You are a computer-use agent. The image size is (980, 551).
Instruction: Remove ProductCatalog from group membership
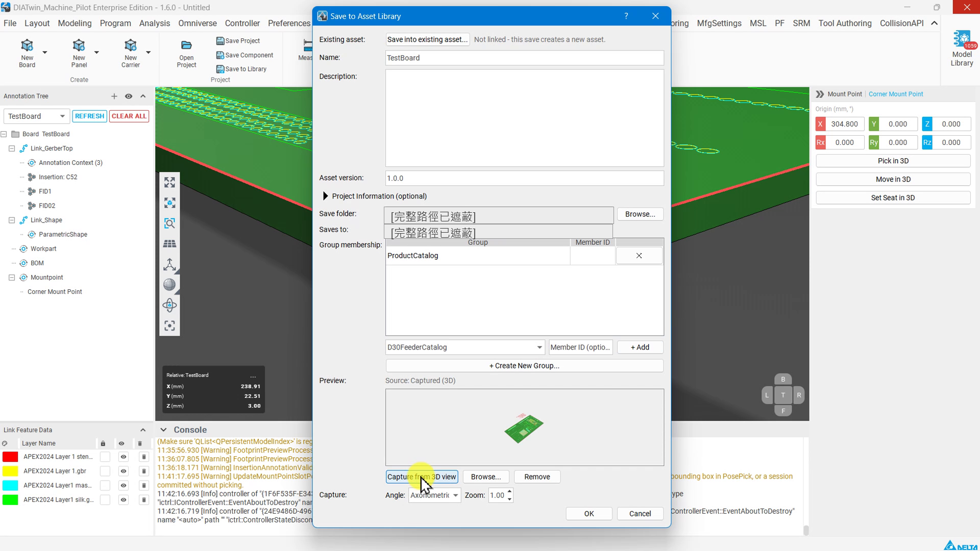coord(639,256)
